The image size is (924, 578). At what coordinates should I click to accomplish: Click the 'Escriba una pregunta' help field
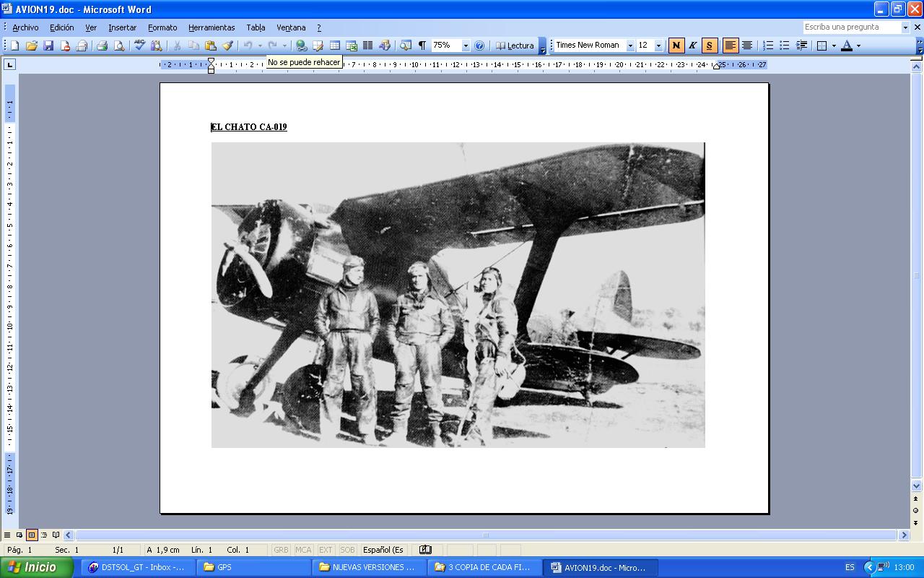(851, 27)
